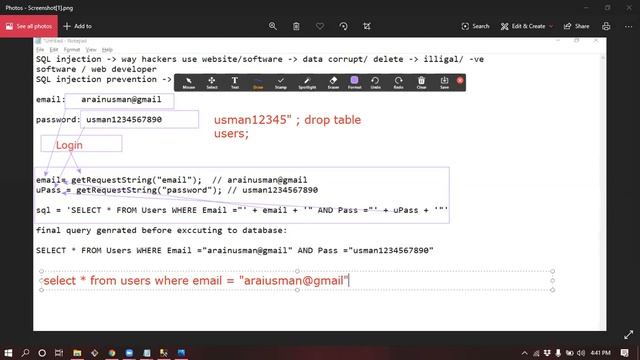Click the uPass = getRequestString line
The image size is (640, 360).
pos(177,190)
